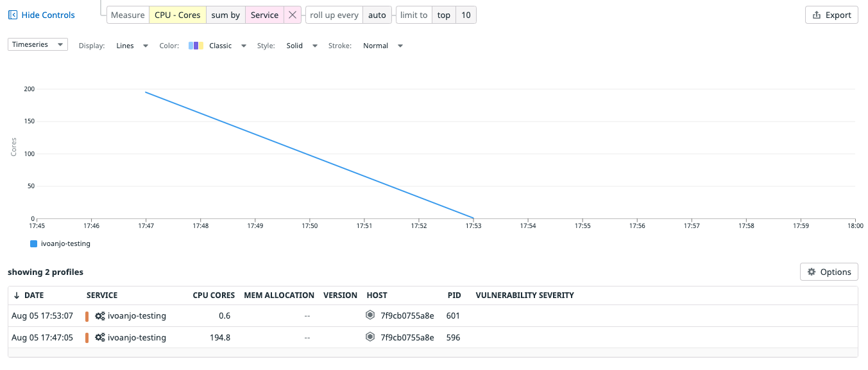Click the ivoanjo-testing legend color square
This screenshot has height=370, width=868.
[34, 243]
